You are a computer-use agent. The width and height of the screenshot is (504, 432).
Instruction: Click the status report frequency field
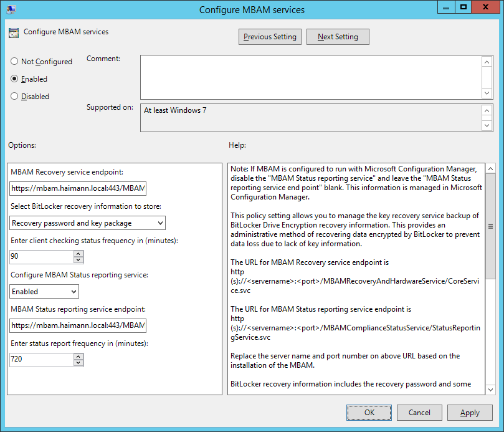42,359
